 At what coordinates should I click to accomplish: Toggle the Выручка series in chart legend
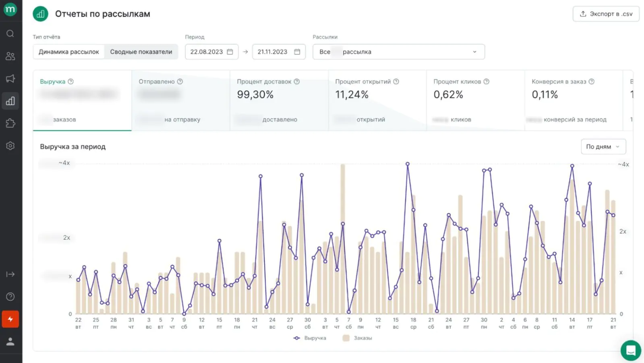point(310,338)
